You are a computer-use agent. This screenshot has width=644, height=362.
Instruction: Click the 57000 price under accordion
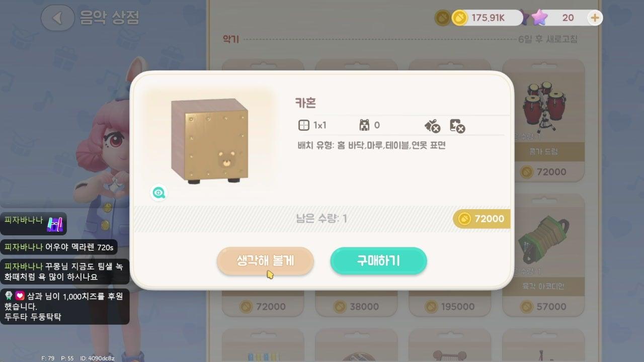[x=544, y=306]
